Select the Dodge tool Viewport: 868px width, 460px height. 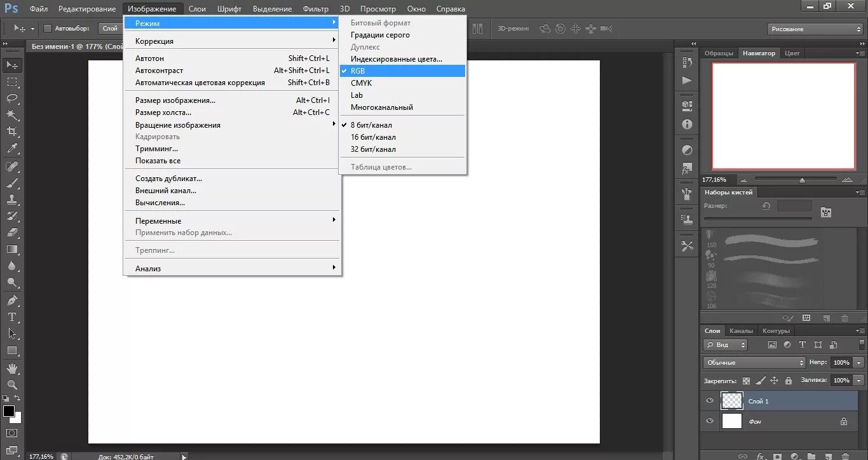(x=12, y=283)
